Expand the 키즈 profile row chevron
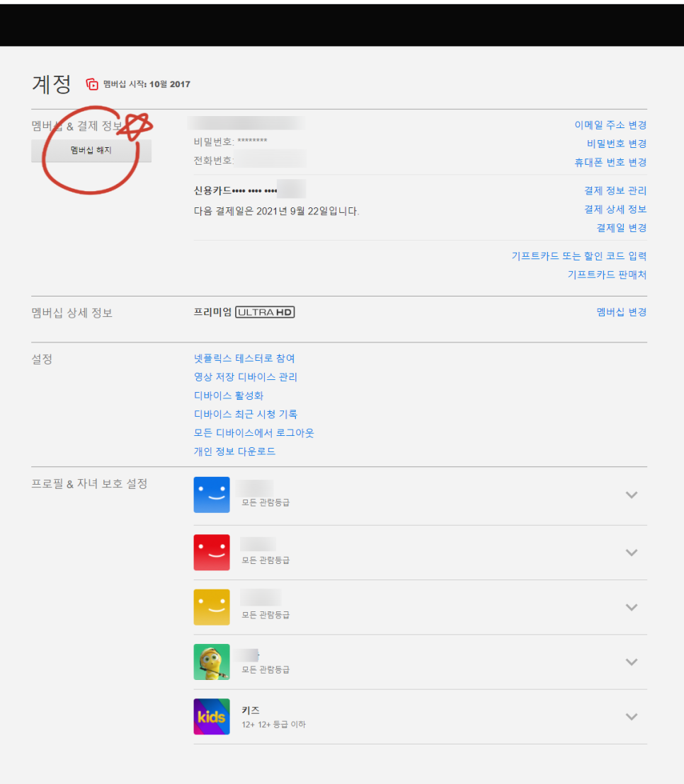This screenshot has width=684, height=784. (632, 717)
